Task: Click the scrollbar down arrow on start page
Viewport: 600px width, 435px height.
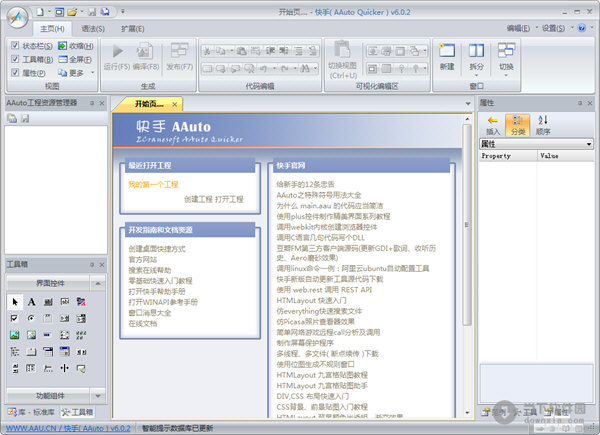Action: pyautogui.click(x=467, y=413)
